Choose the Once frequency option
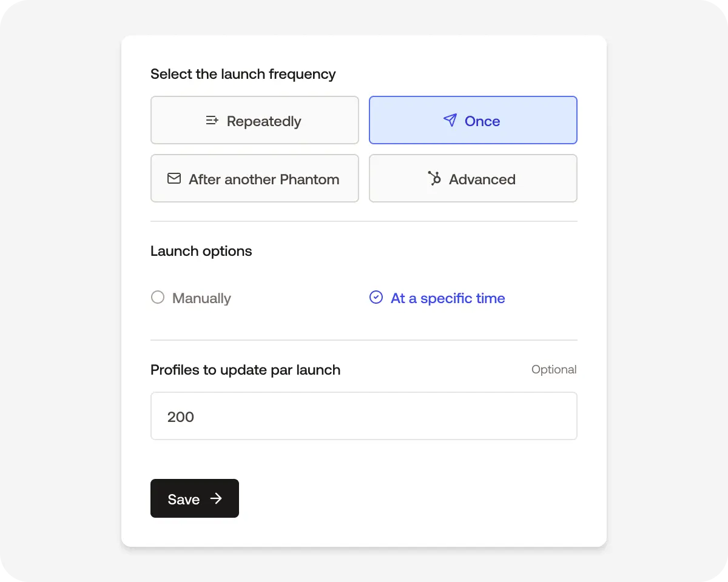The image size is (728, 582). (473, 120)
